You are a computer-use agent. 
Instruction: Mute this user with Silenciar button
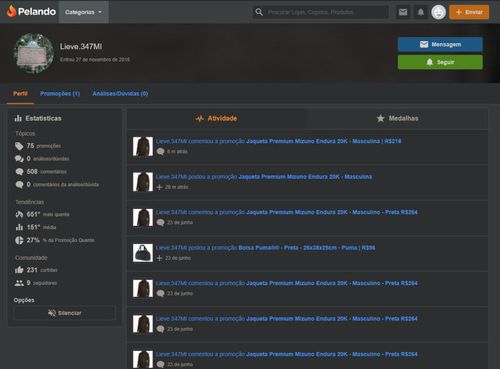[x=65, y=313]
